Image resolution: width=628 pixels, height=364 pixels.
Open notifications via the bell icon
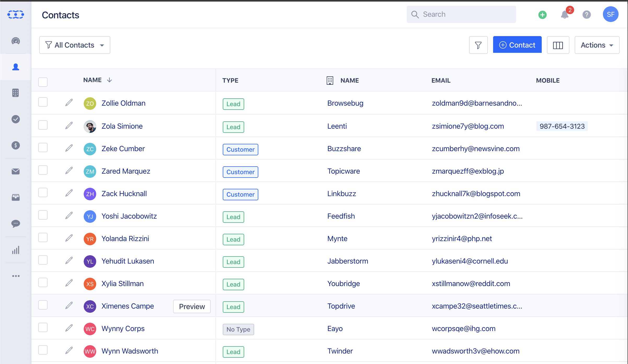point(565,15)
